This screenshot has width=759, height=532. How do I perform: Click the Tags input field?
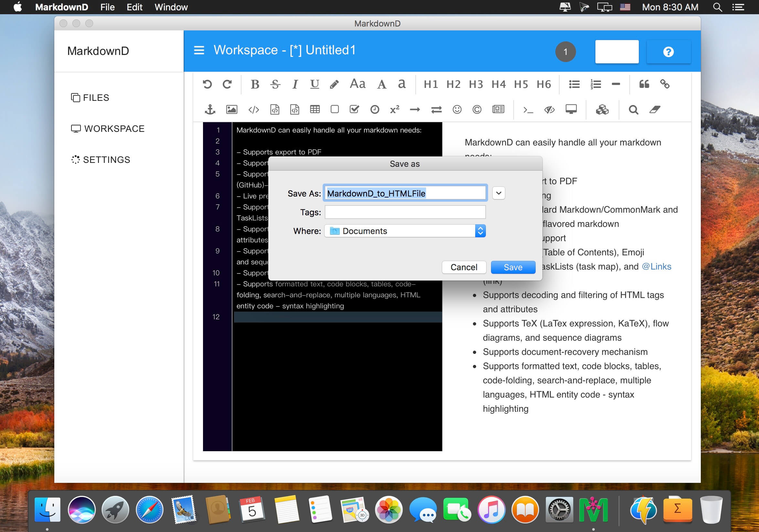405,212
